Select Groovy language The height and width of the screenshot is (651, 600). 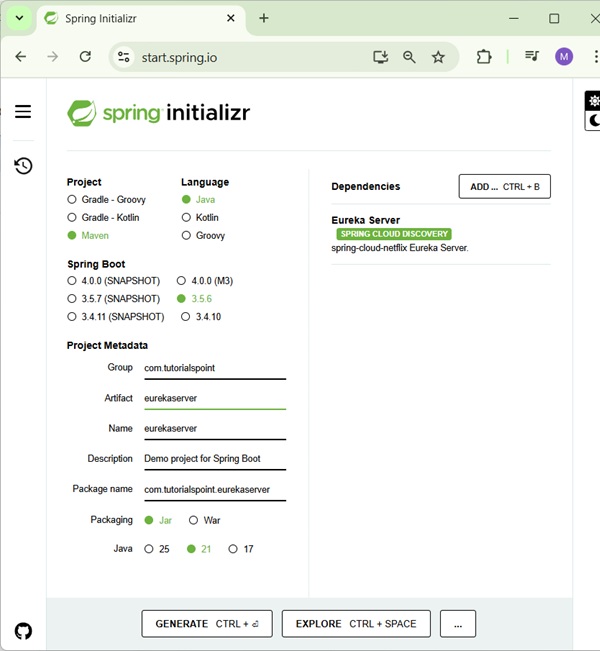(203, 235)
